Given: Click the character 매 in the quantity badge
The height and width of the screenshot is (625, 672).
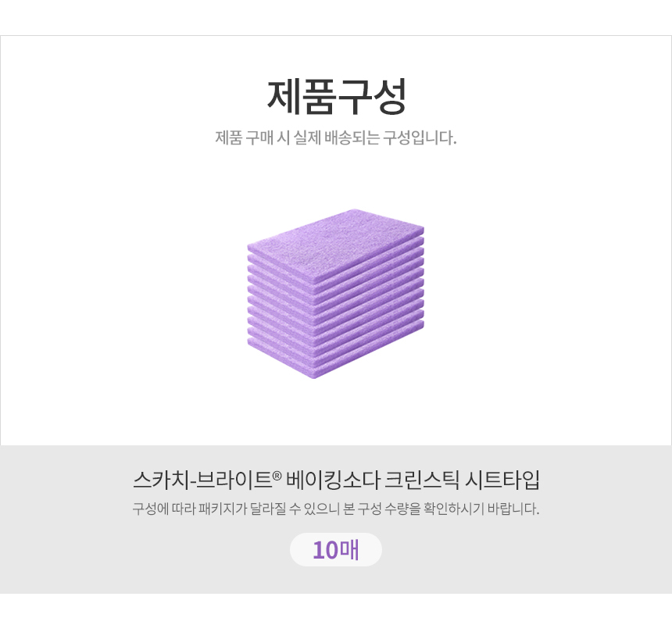Looking at the screenshot, I should tap(349, 550).
